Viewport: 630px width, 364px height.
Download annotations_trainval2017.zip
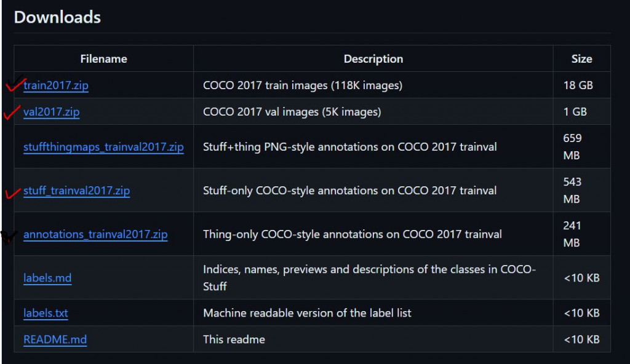(95, 234)
